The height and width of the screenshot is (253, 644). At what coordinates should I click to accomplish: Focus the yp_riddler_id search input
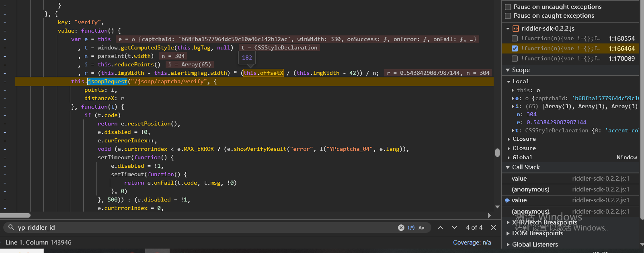click(201, 228)
